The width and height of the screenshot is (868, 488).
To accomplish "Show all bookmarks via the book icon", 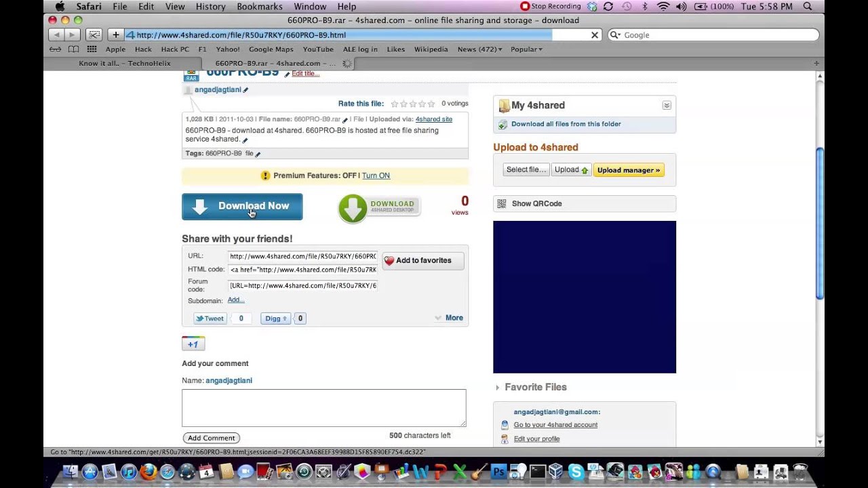I will [x=73, y=49].
